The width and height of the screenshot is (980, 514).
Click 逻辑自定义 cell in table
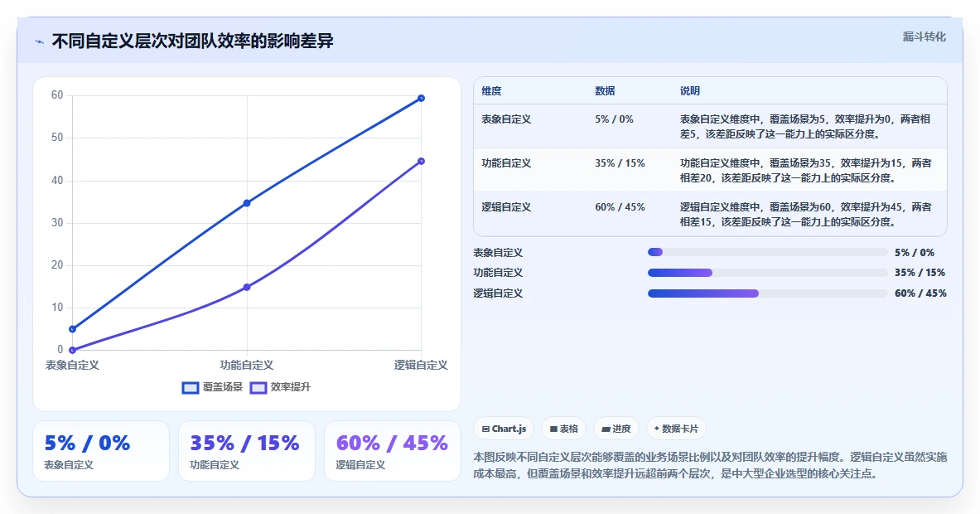(x=506, y=207)
